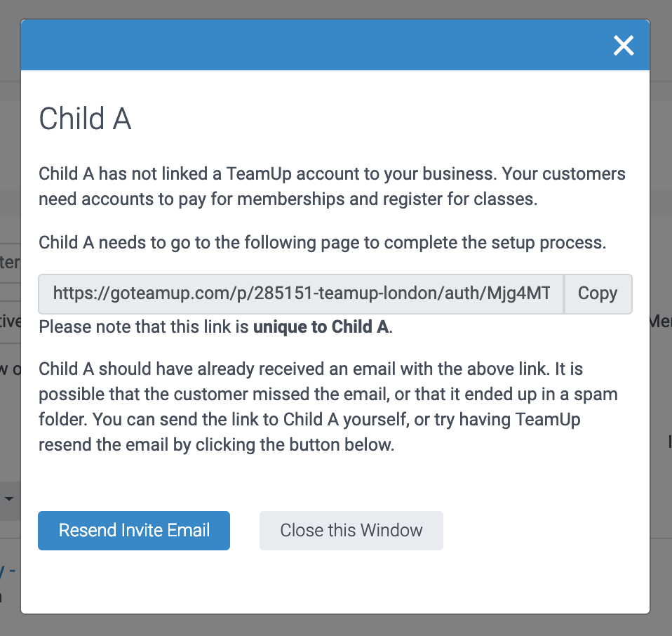This screenshot has width=672, height=636.
Task: Select the partially hidden 'Mer' column header
Action: (660, 322)
